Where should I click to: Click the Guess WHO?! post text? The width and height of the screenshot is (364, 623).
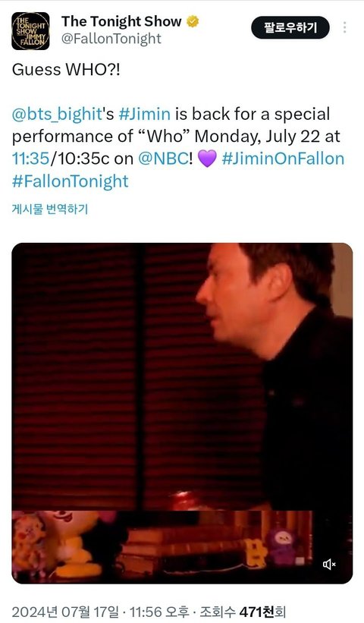click(66, 70)
